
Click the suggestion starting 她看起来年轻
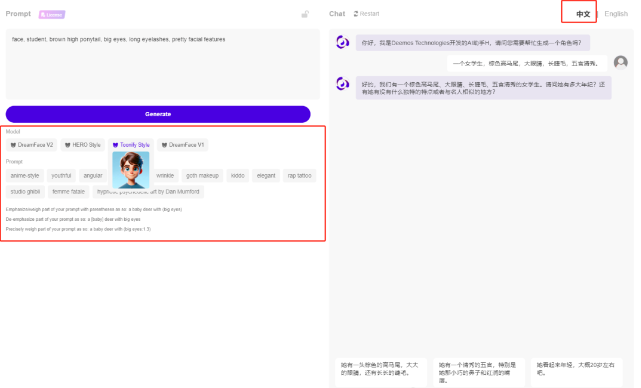click(x=576, y=372)
